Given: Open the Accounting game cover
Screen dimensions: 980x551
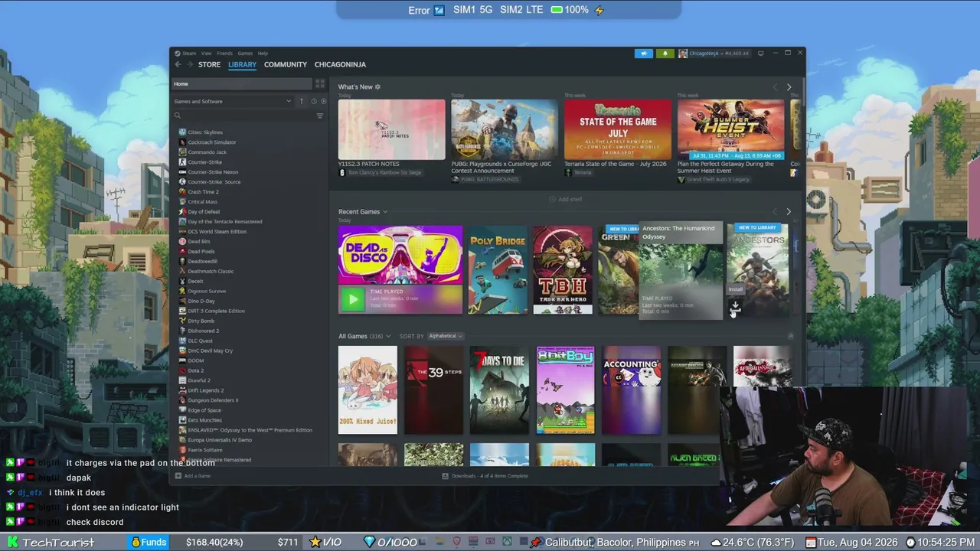Looking at the screenshot, I should (x=631, y=390).
